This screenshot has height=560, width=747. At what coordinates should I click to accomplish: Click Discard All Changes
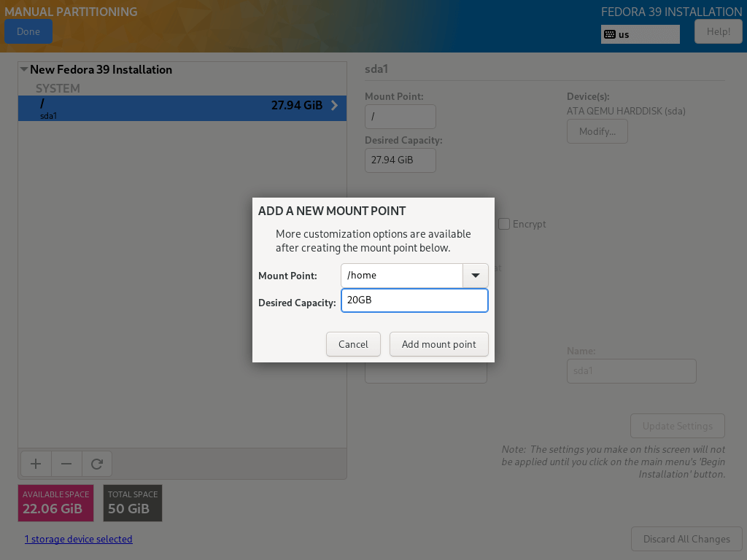click(686, 539)
